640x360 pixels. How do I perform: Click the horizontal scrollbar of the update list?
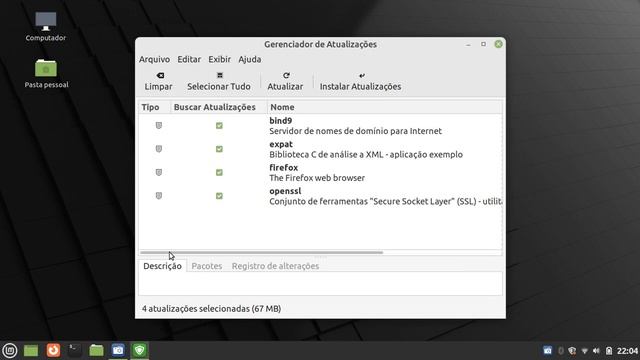[261, 252]
